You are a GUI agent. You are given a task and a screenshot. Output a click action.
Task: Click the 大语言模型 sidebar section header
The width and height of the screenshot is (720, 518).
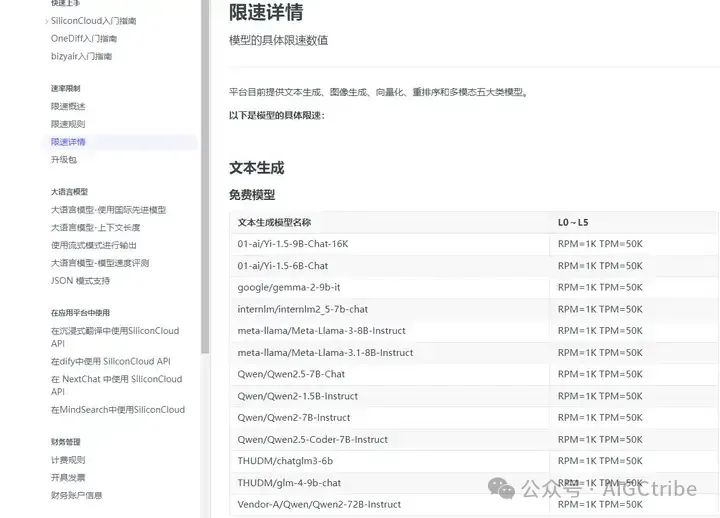click(x=69, y=191)
